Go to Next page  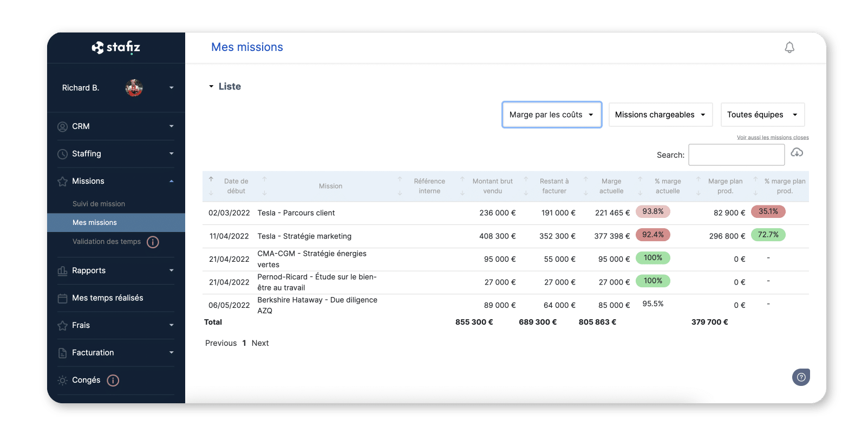[260, 343]
